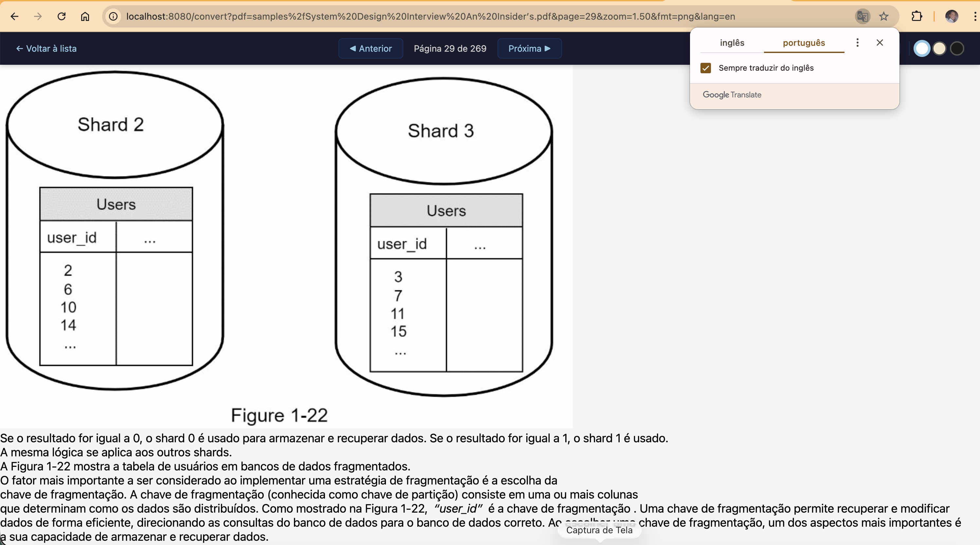Select the 'português' tab
Screen dimensions: 980x545
tap(804, 43)
